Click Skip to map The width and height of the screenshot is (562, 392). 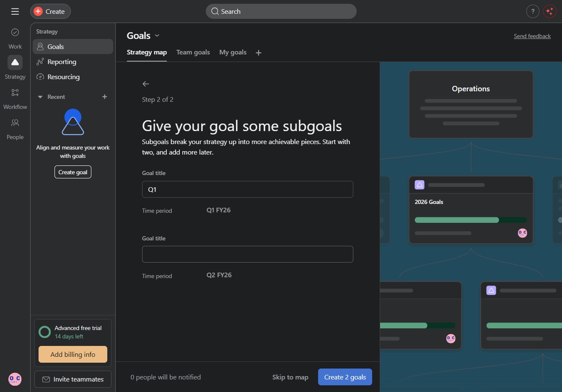[290, 377]
